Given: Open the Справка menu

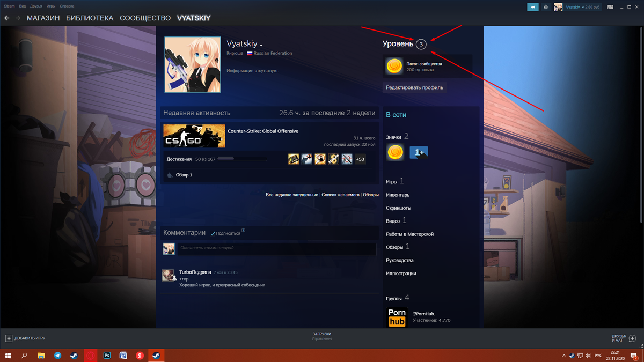Looking at the screenshot, I should [67, 6].
